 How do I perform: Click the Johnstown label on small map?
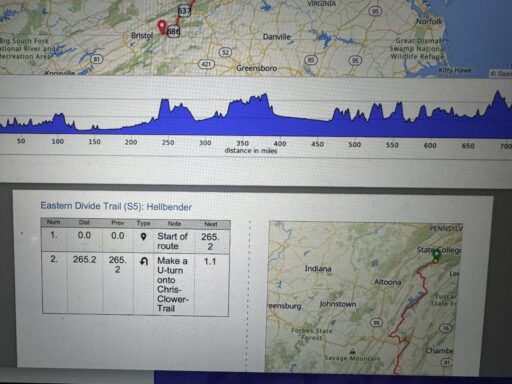tap(338, 304)
